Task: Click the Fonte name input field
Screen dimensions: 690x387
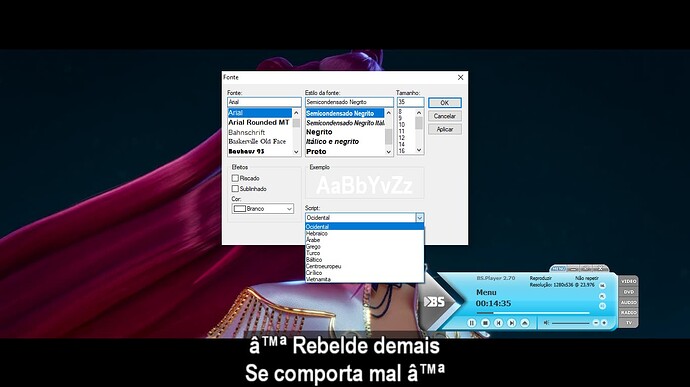Action: click(264, 102)
